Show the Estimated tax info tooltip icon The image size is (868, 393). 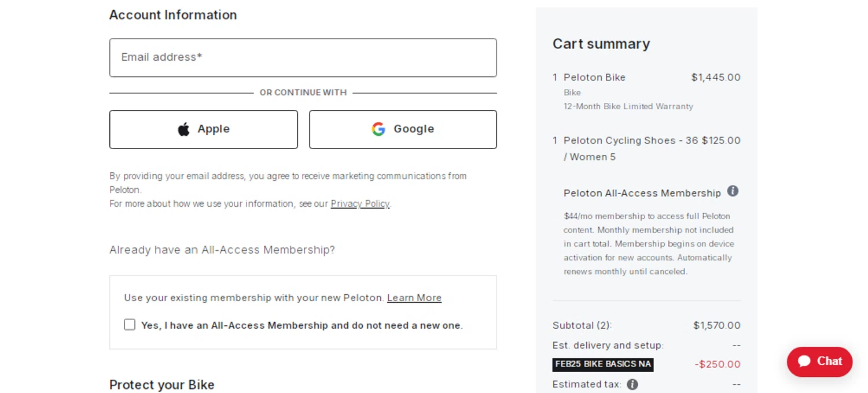[x=632, y=384]
